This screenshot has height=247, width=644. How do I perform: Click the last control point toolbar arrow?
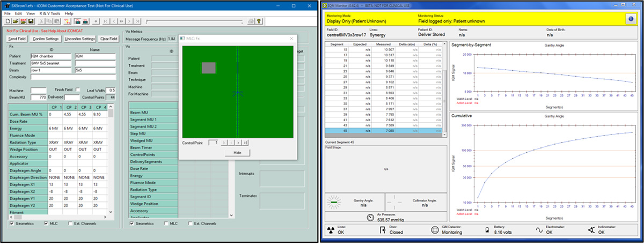[137, 21]
